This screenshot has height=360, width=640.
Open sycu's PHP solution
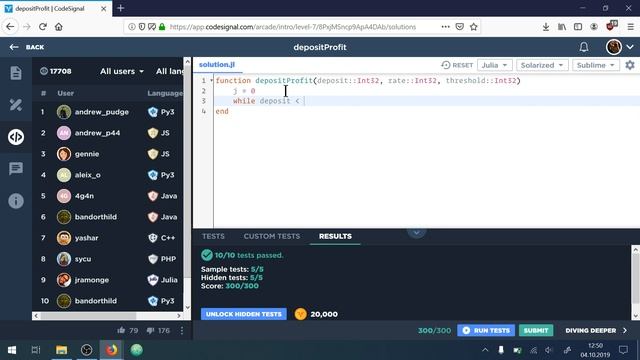pyautogui.click(x=108, y=259)
